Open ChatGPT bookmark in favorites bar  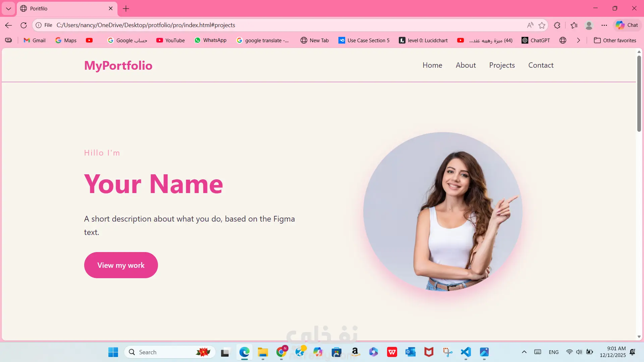pyautogui.click(x=536, y=40)
